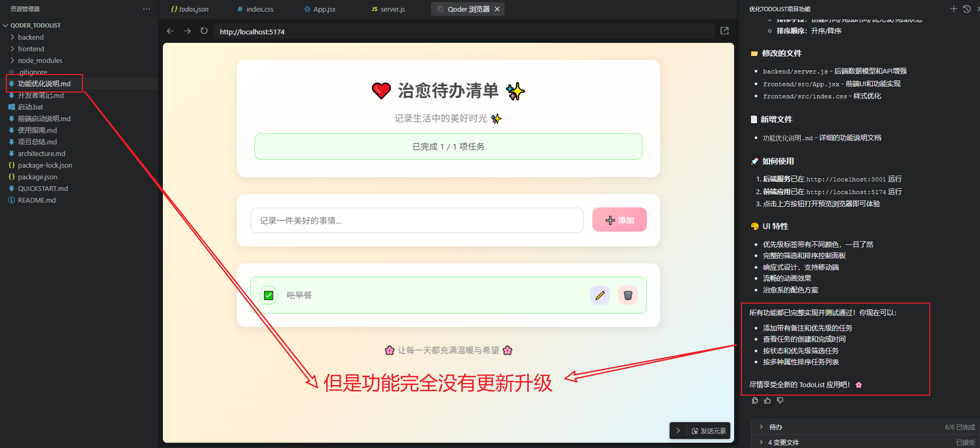Click the 添加 add button
This screenshot has height=448, width=980.
[619, 220]
